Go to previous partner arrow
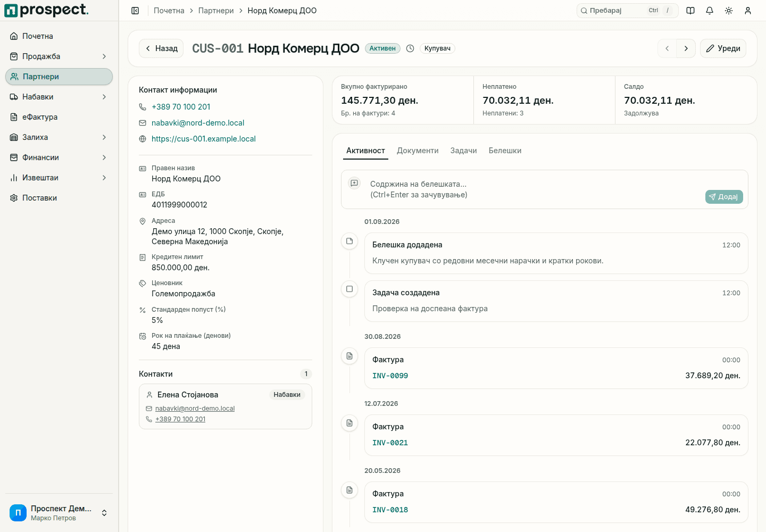Image resolution: width=766 pixels, height=532 pixels. click(x=667, y=48)
